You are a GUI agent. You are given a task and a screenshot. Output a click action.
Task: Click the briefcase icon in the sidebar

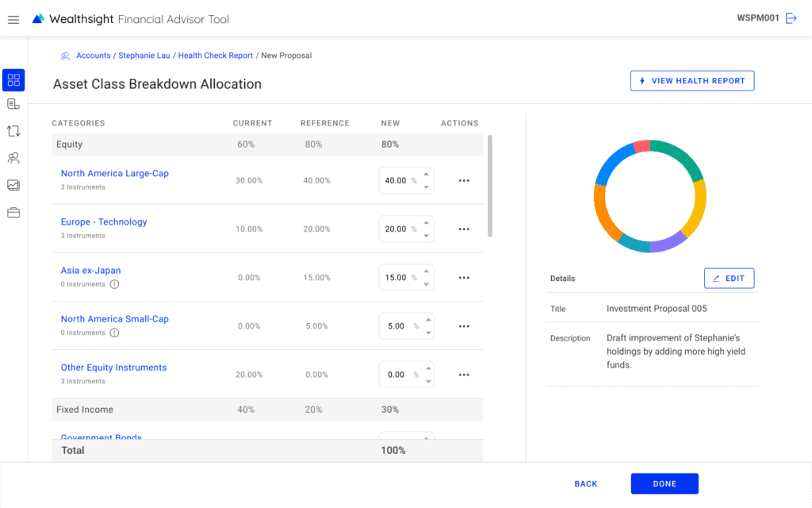(13, 211)
